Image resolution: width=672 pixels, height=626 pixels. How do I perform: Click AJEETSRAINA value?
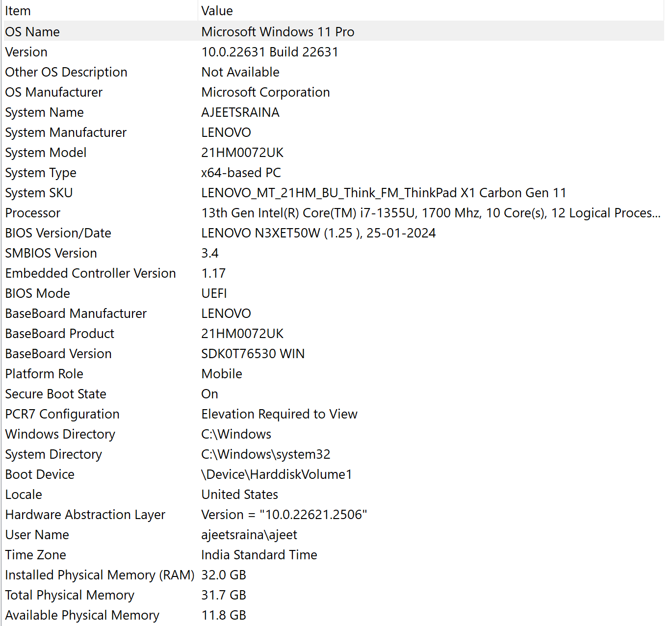[240, 112]
